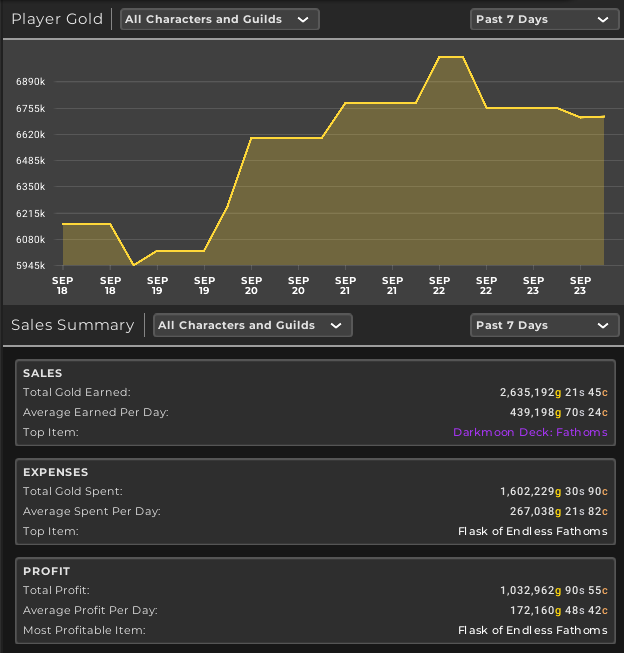624x653 pixels.
Task: Click the 5945k label on the y-axis
Action: pos(31,266)
